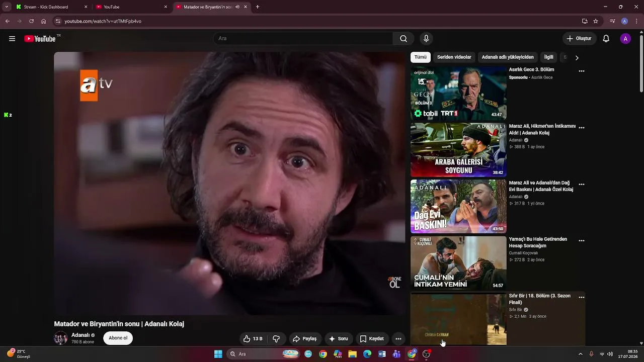Show hidden system tray icons

pos(581,354)
